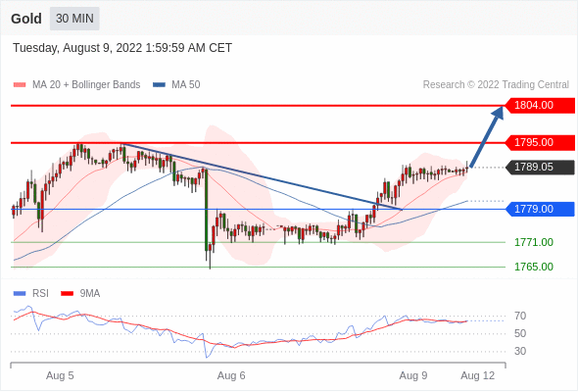Select the 1804.00 resistance price tag
This screenshot has width=578, height=392.
click(x=540, y=106)
